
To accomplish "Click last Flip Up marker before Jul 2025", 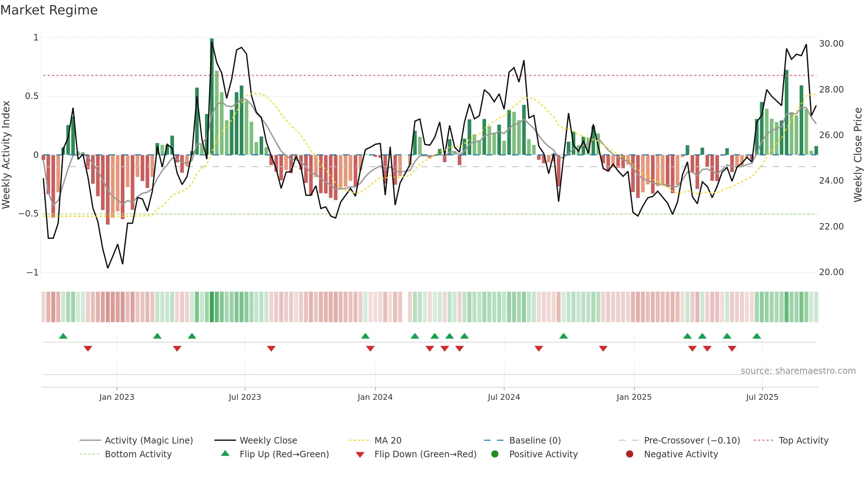I will coord(757,336).
